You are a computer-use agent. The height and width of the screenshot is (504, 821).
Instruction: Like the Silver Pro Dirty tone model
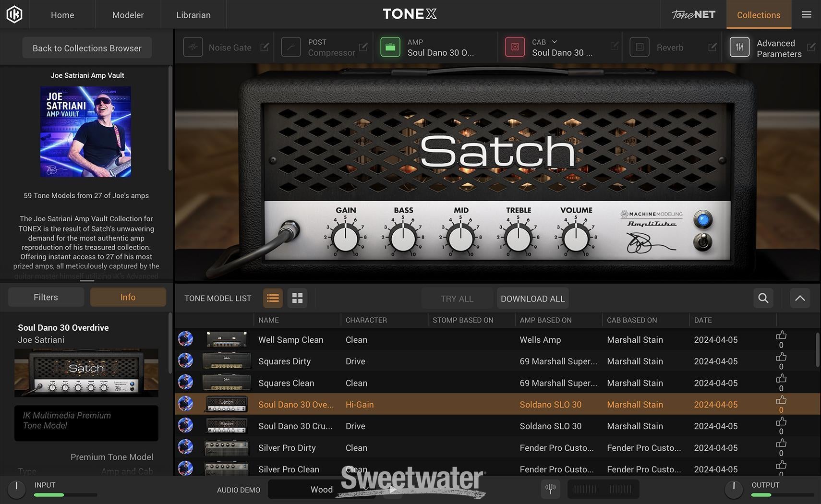781,443
